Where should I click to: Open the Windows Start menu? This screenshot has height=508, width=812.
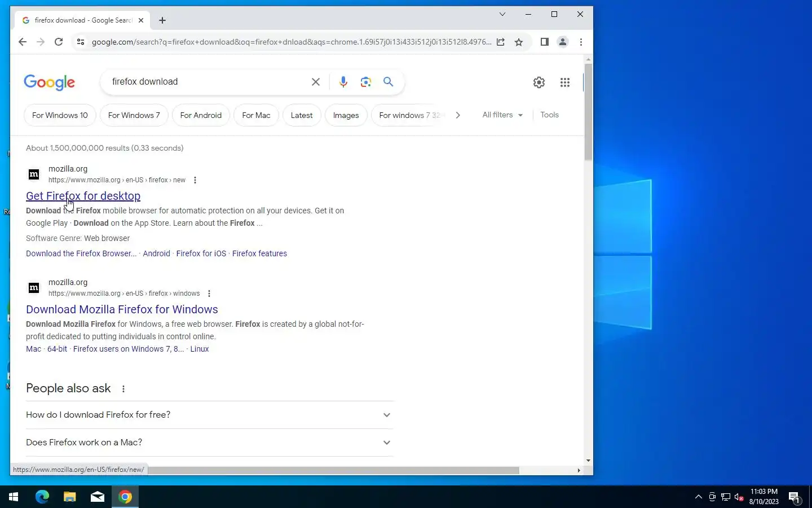pos(14,497)
